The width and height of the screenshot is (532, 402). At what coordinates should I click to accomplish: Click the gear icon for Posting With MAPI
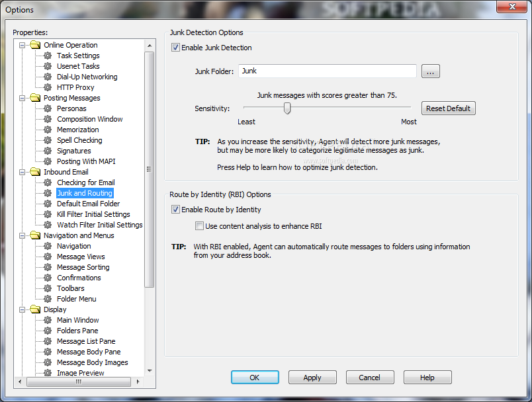tap(48, 161)
